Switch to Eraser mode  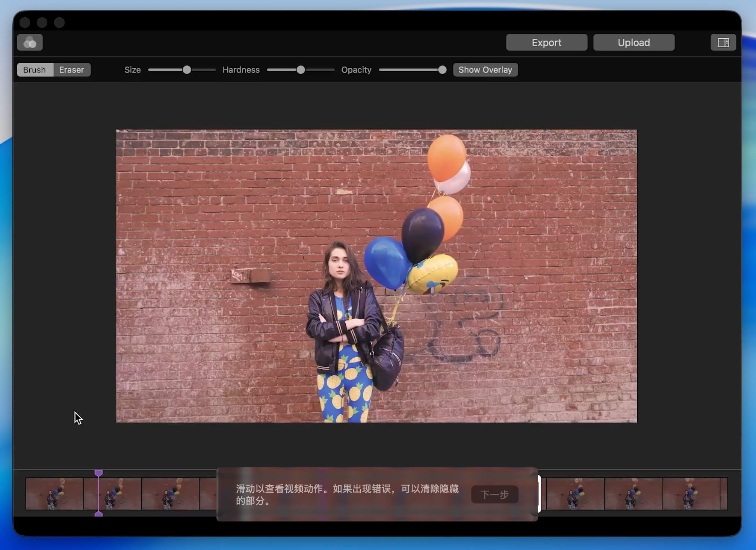tap(71, 70)
